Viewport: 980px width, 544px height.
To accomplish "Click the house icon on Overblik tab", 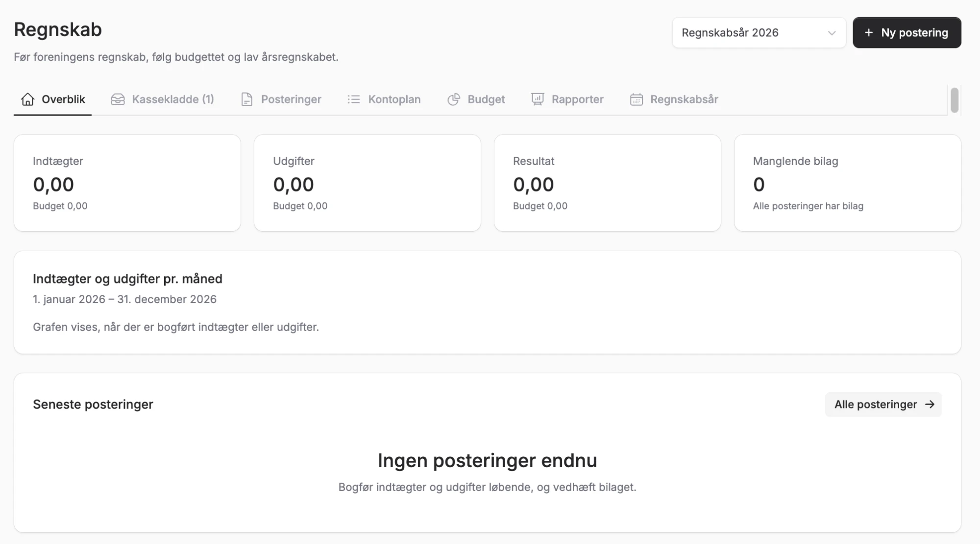I will pos(28,99).
